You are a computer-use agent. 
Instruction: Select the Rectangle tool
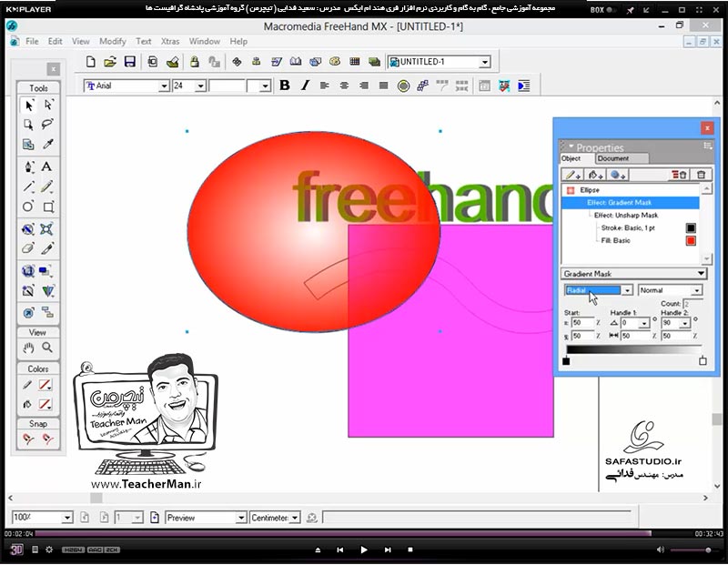[48, 207]
